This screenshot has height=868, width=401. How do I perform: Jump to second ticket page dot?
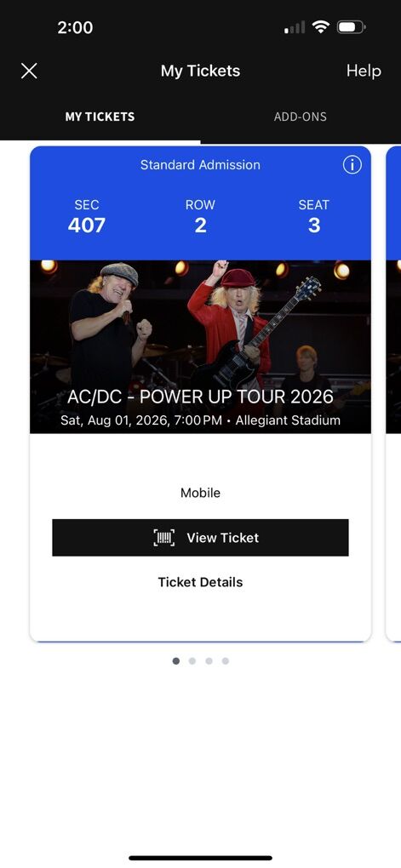pos(192,661)
